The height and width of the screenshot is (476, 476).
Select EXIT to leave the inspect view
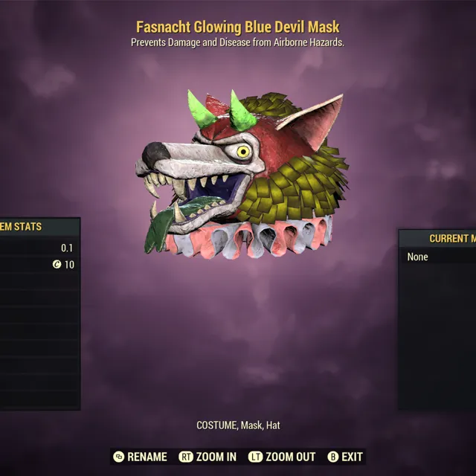[352, 457]
